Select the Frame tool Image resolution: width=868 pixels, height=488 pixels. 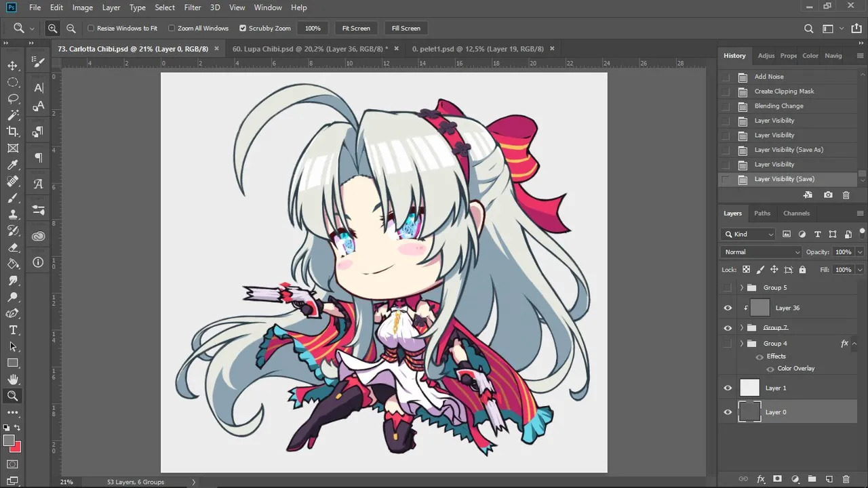pos(13,148)
